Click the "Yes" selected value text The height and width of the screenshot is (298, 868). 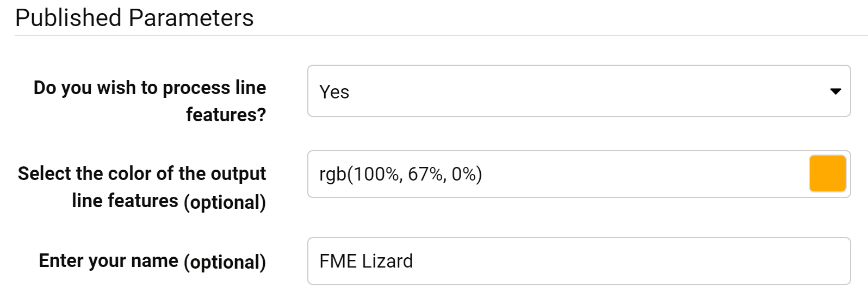click(334, 92)
